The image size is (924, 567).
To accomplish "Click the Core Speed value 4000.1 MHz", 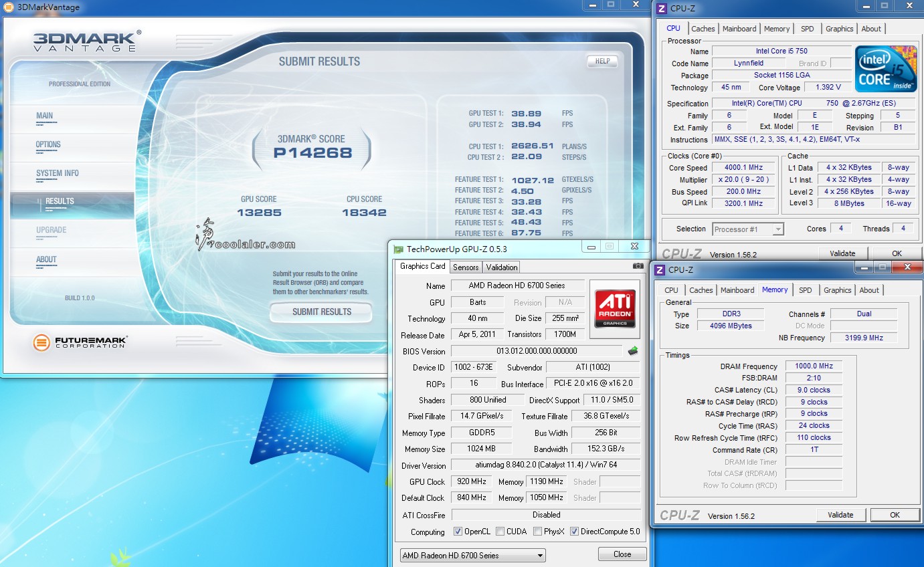I will tap(743, 168).
